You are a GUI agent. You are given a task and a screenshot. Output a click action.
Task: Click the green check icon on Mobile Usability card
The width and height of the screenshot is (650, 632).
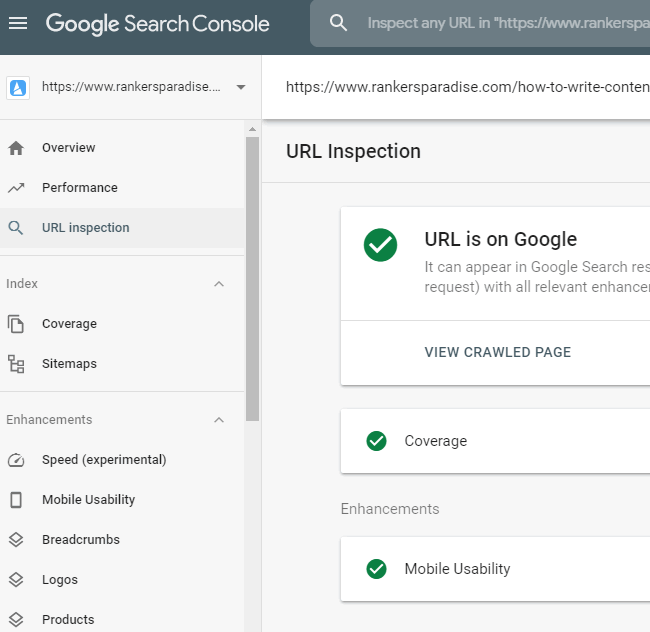(376, 569)
